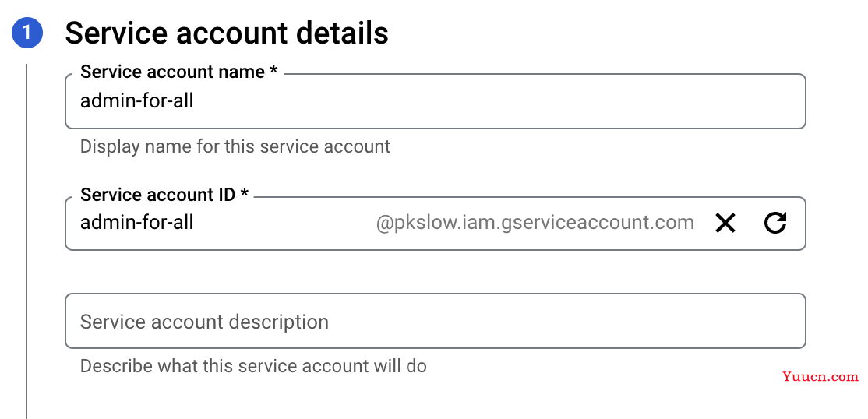Place cursor in 'admin-for-all' ID text
The image size is (868, 419).
coord(136,223)
